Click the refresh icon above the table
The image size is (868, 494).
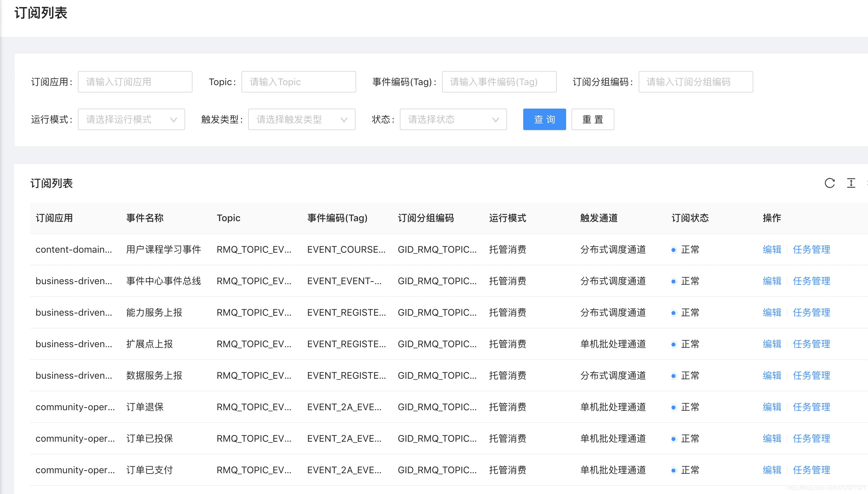coord(829,183)
